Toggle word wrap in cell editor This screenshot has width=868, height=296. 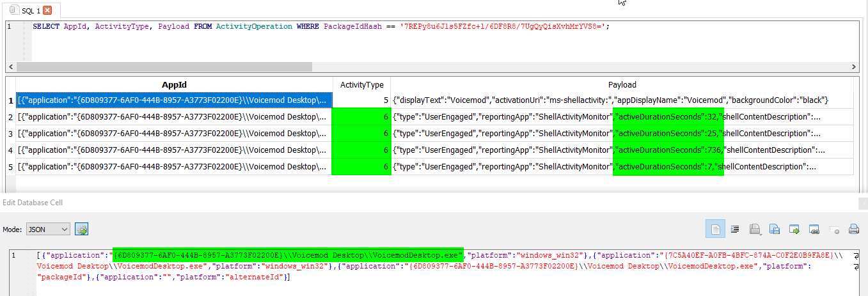[716, 229]
